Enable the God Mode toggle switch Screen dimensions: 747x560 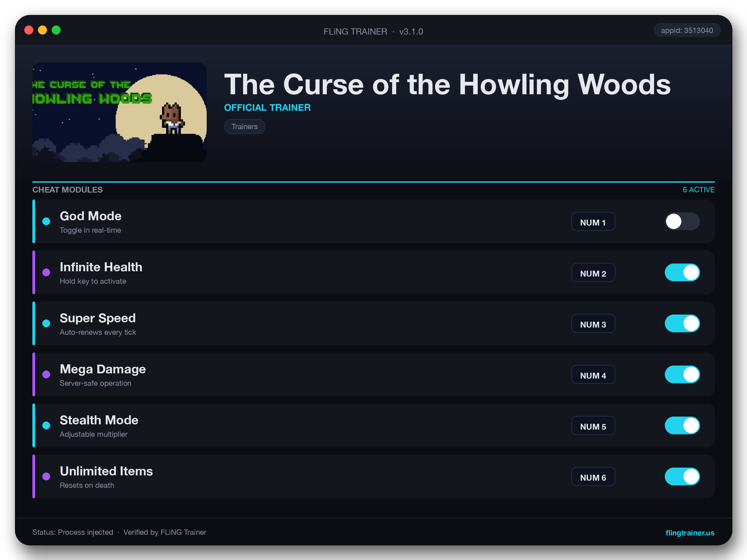pyautogui.click(x=682, y=222)
